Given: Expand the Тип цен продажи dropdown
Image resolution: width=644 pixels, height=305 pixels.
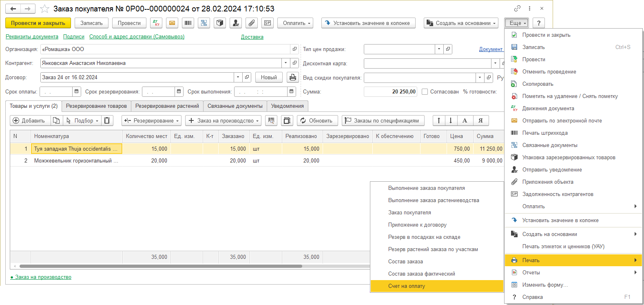Looking at the screenshot, I should click(x=439, y=49).
